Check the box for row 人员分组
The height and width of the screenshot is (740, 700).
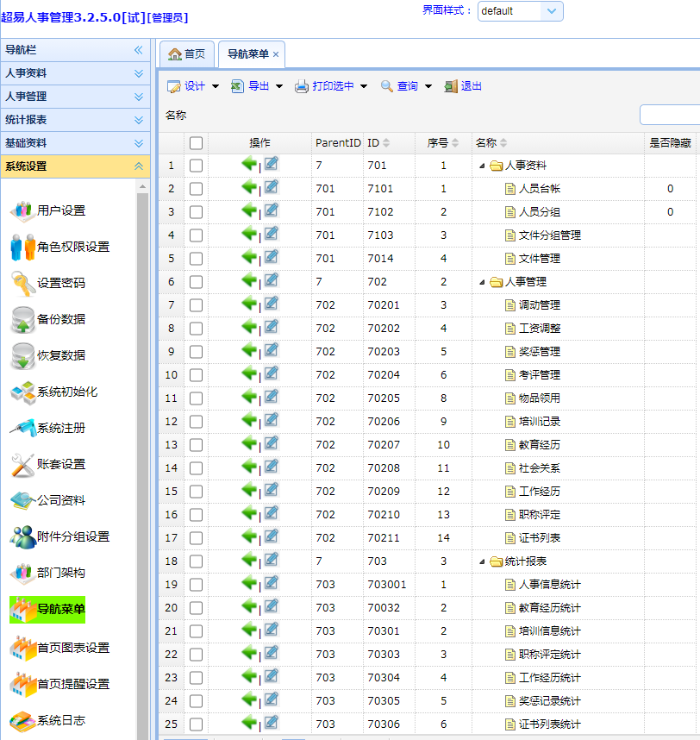coord(196,212)
